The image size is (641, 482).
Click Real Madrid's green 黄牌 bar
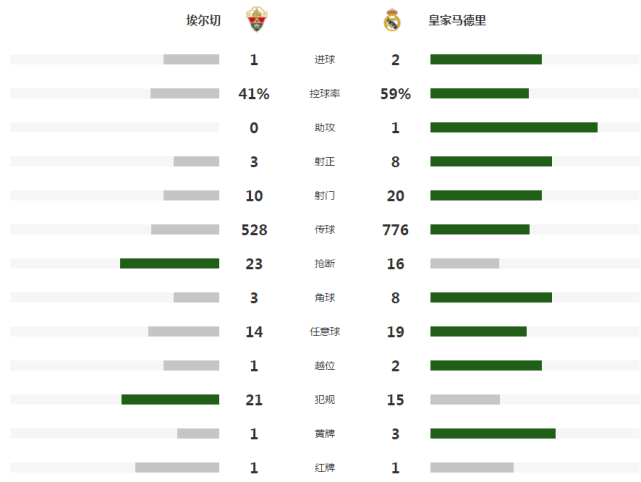492,433
